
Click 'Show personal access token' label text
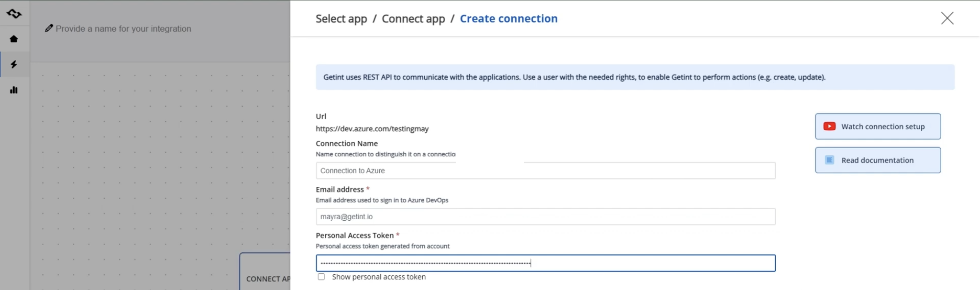point(379,277)
